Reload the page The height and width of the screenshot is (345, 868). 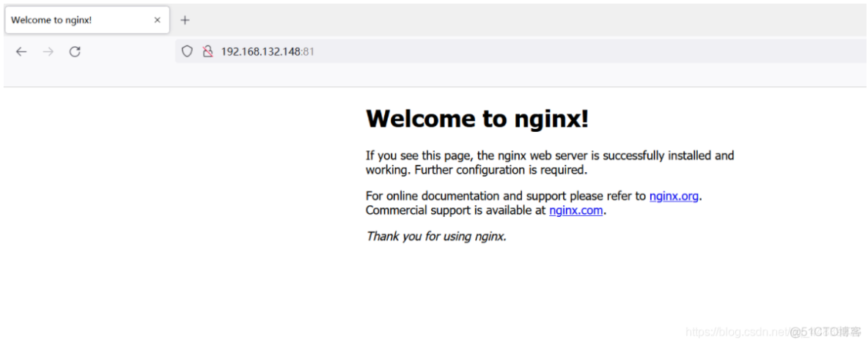(75, 52)
